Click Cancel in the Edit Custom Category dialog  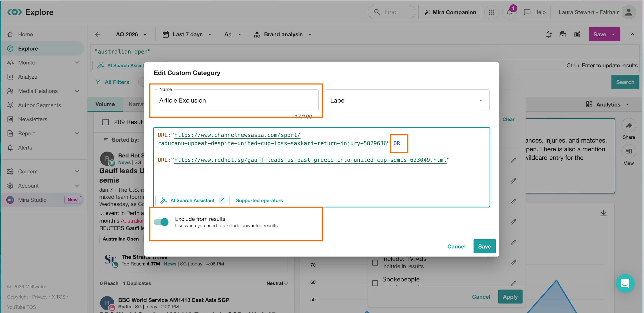pyautogui.click(x=456, y=246)
